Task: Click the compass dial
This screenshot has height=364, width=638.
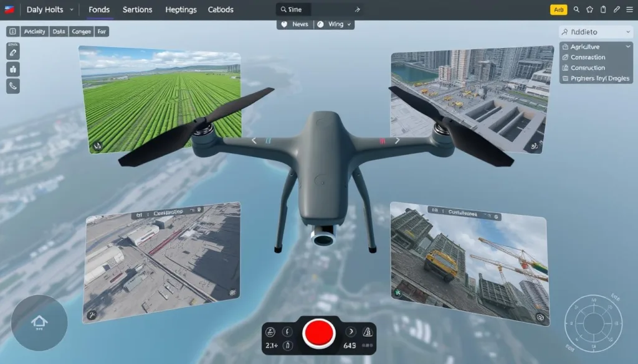Action: pos(593,324)
